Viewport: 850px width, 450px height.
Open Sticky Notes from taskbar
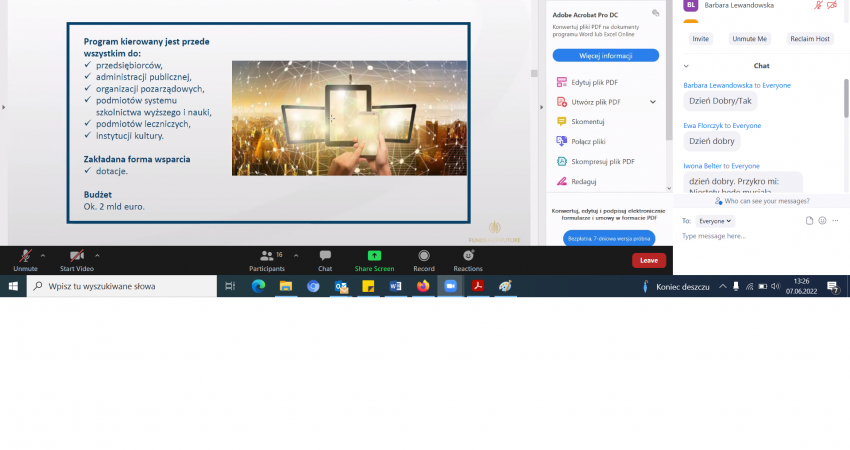(x=368, y=286)
